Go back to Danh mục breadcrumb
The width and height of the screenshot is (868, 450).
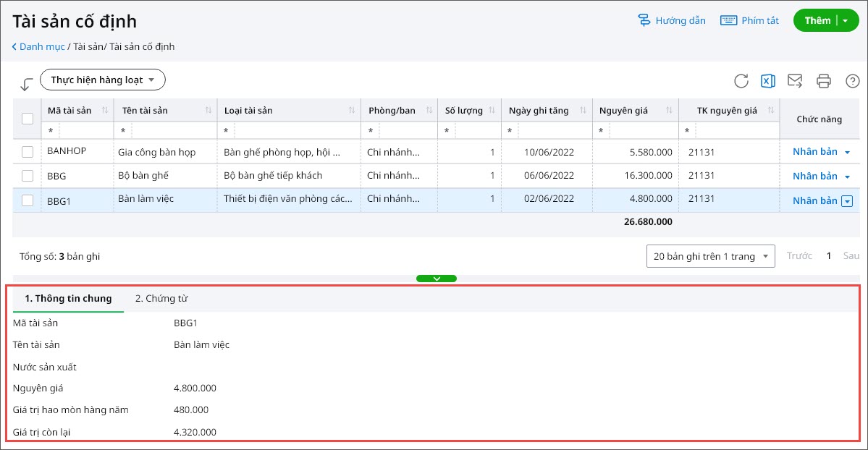(41, 46)
